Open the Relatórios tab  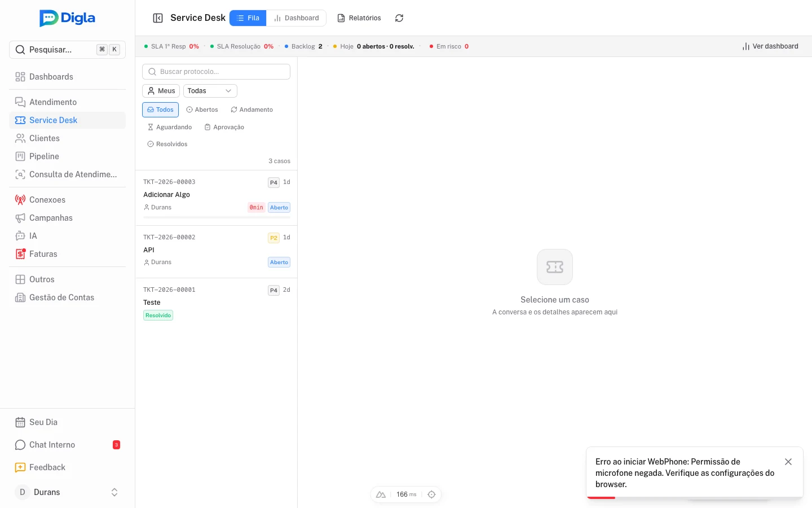tap(359, 18)
